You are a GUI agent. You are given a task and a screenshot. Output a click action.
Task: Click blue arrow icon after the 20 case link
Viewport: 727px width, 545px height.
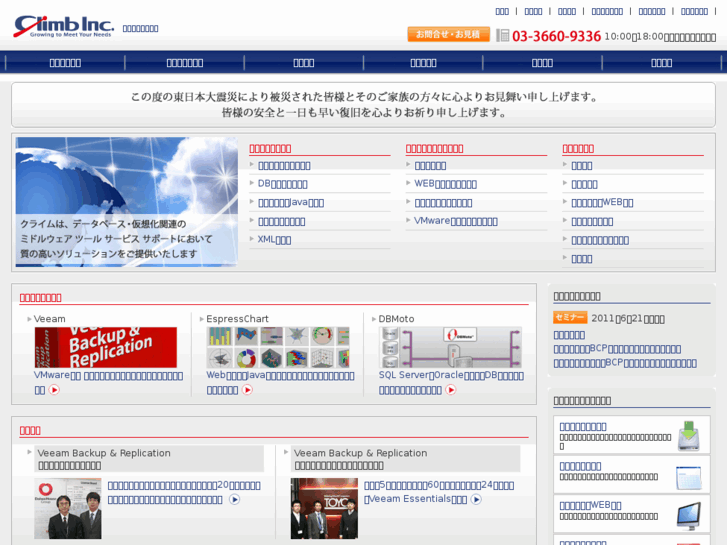pyautogui.click(x=235, y=500)
